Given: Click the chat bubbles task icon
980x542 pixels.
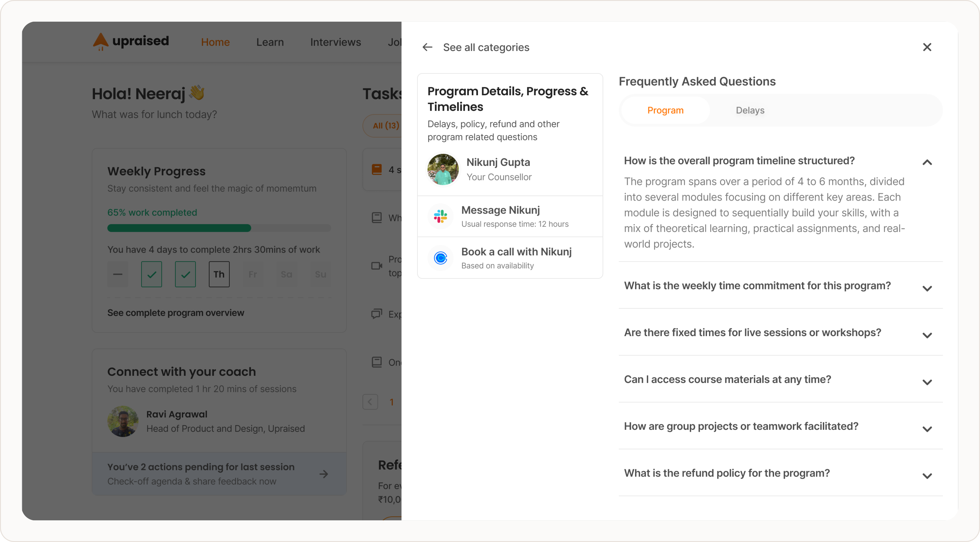Looking at the screenshot, I should [377, 314].
